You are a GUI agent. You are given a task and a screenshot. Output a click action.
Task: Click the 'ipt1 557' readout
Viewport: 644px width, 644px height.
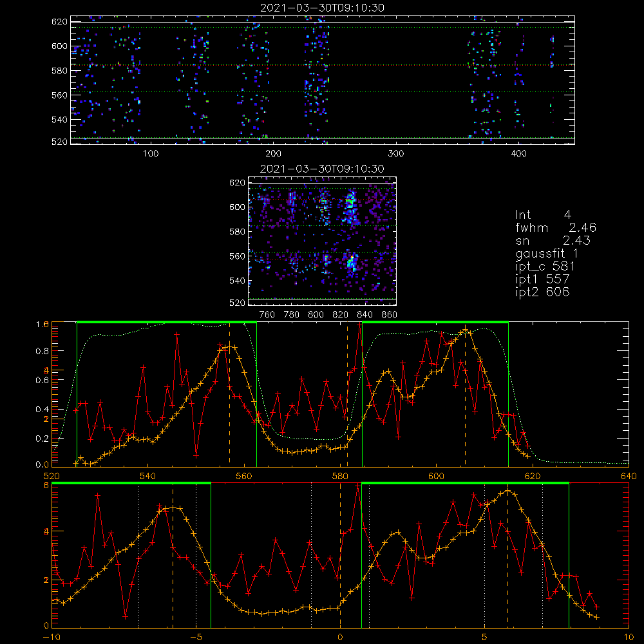click(x=542, y=279)
